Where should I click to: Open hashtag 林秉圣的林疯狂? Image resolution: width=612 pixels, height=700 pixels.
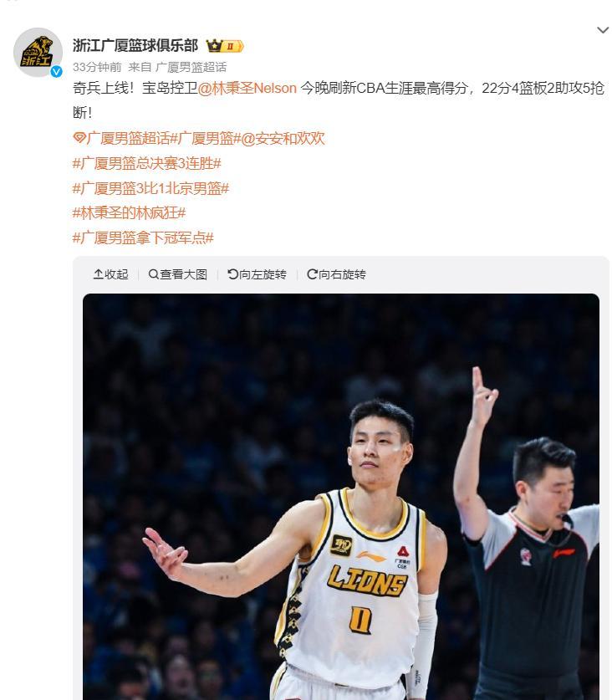point(129,212)
